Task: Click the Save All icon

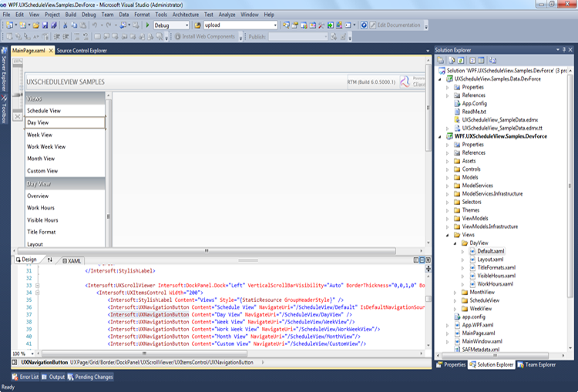Action: coord(54,25)
